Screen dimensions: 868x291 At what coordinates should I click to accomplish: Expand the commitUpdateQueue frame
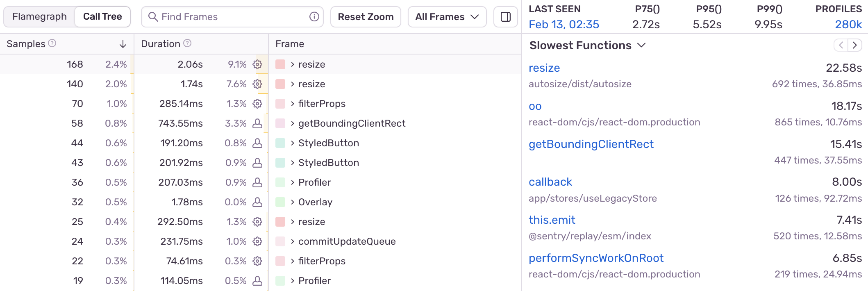click(293, 241)
